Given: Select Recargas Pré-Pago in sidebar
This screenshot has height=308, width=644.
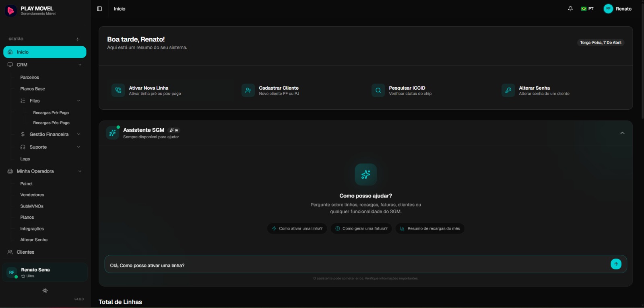Looking at the screenshot, I should [x=51, y=113].
